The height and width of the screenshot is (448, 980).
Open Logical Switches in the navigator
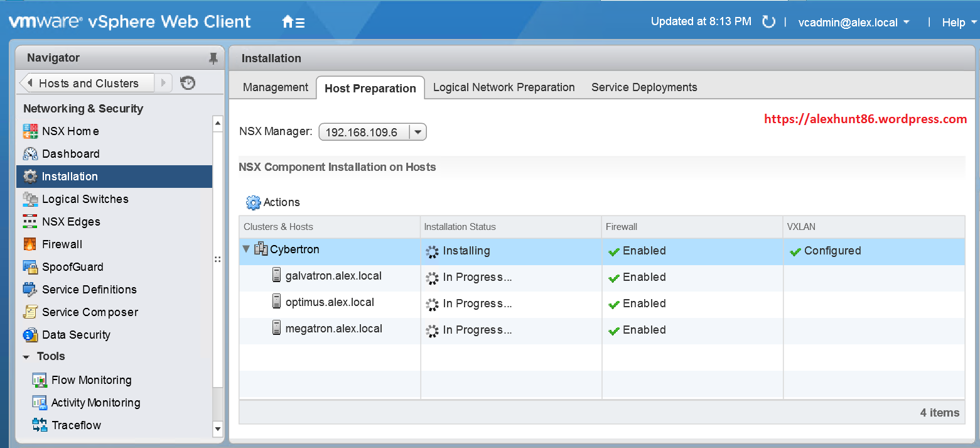click(83, 199)
